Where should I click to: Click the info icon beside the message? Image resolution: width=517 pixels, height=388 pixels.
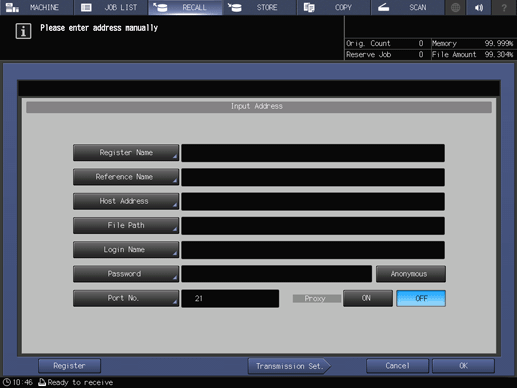click(23, 31)
